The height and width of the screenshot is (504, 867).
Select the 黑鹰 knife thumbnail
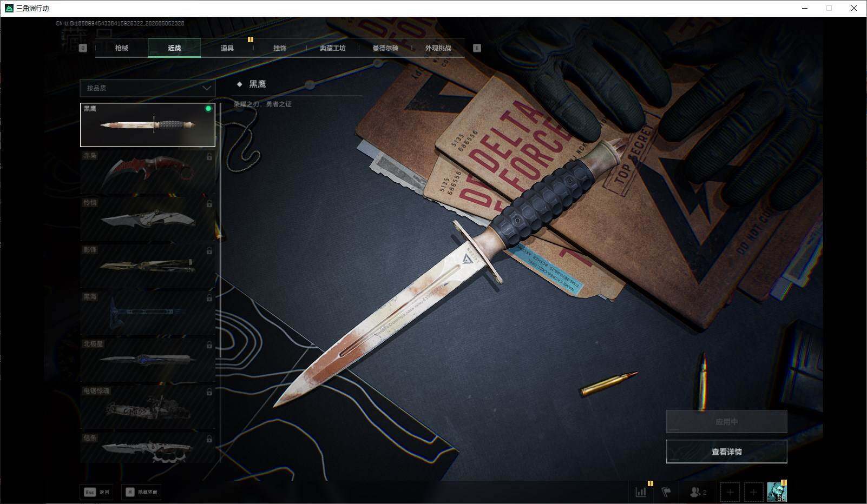click(x=148, y=125)
